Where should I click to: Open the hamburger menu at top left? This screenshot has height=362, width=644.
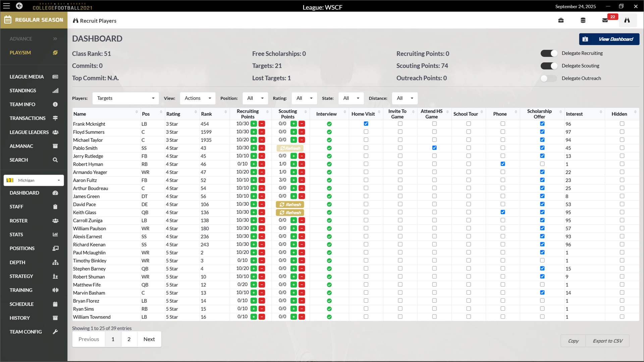click(6, 6)
